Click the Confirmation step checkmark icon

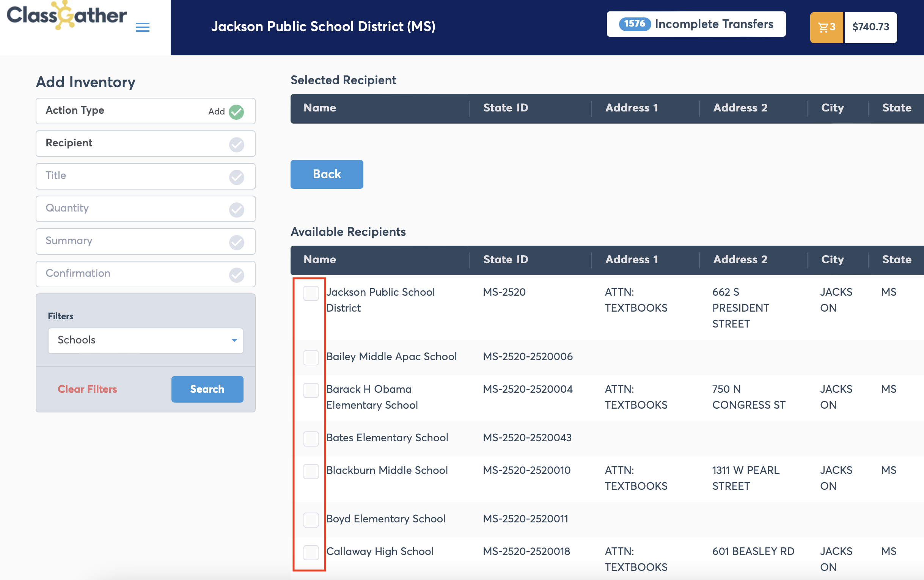[236, 275]
